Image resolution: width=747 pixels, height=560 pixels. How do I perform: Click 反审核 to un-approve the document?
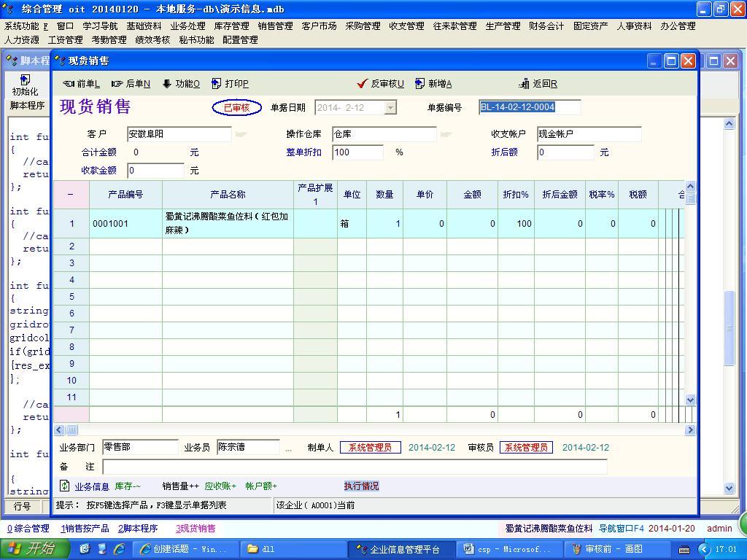tap(380, 84)
